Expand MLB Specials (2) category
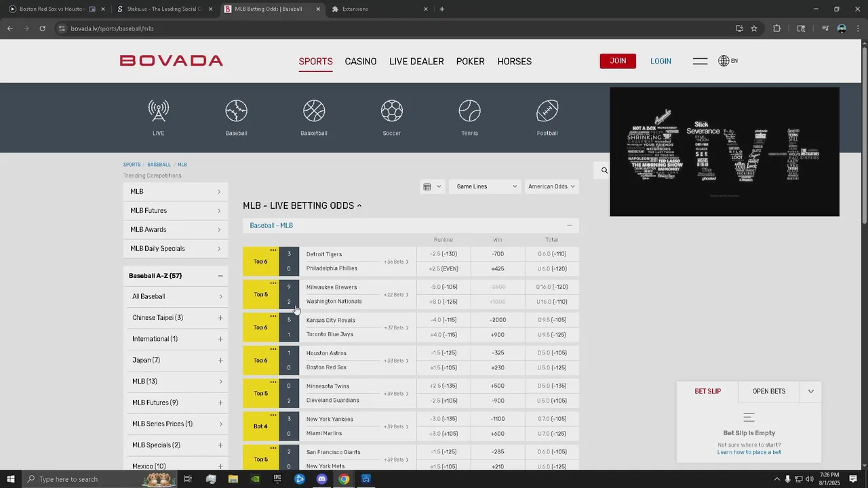Viewport: 868px width, 488px height. click(x=220, y=445)
